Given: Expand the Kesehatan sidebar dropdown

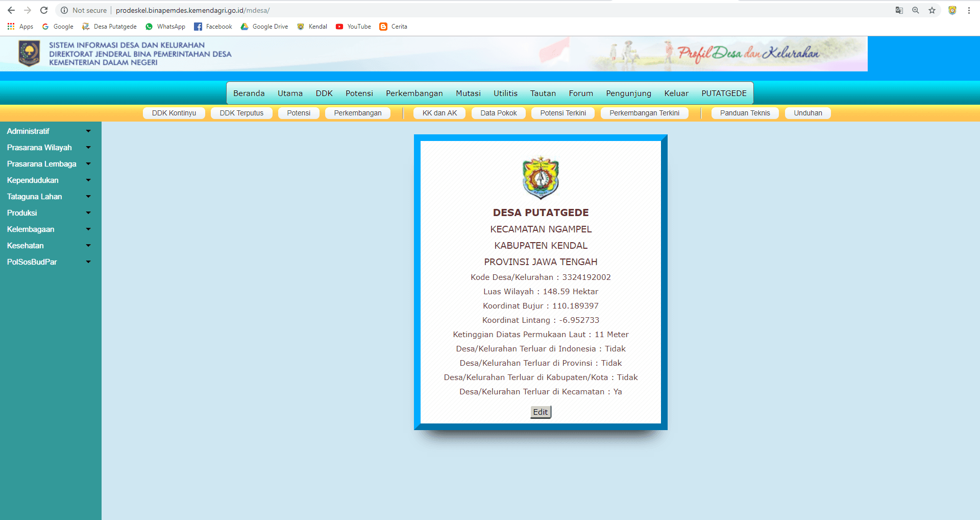Looking at the screenshot, I should click(48, 246).
